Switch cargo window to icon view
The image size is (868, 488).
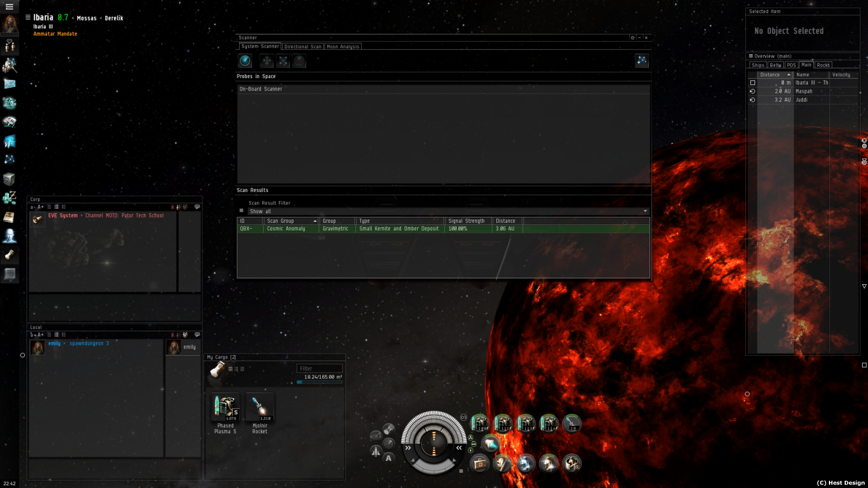[231, 369]
